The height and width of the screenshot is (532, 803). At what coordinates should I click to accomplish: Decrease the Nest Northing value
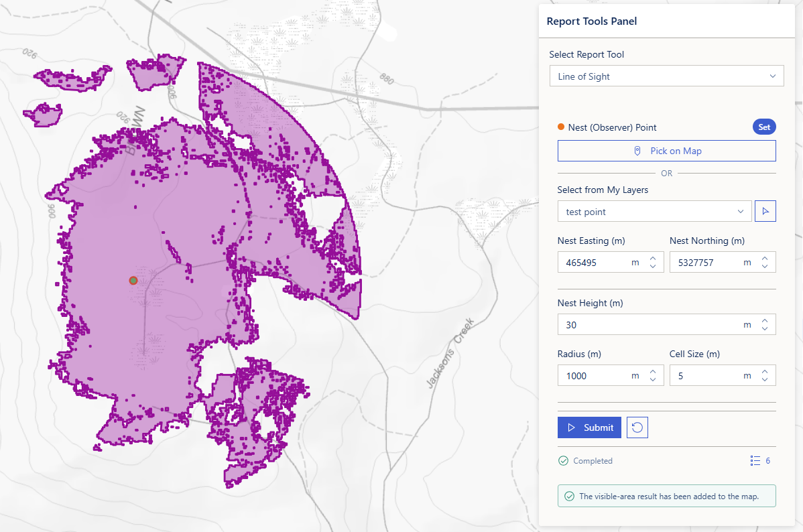point(765,266)
